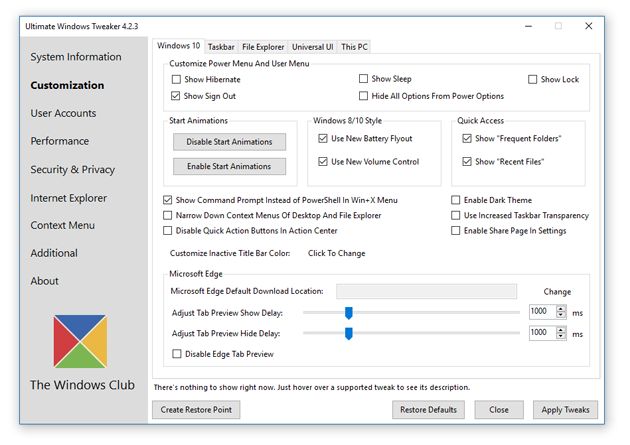Switch to Windows 10 tab
This screenshot has width=630, height=445.
[178, 46]
